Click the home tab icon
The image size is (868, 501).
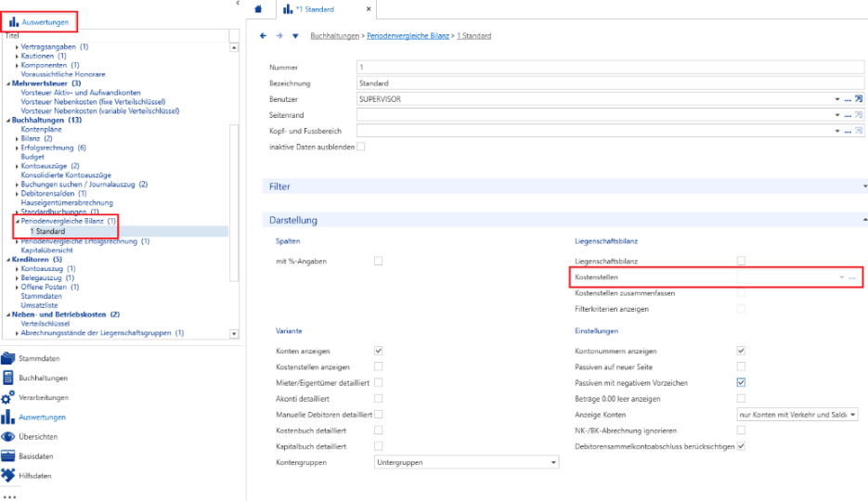[x=258, y=9]
